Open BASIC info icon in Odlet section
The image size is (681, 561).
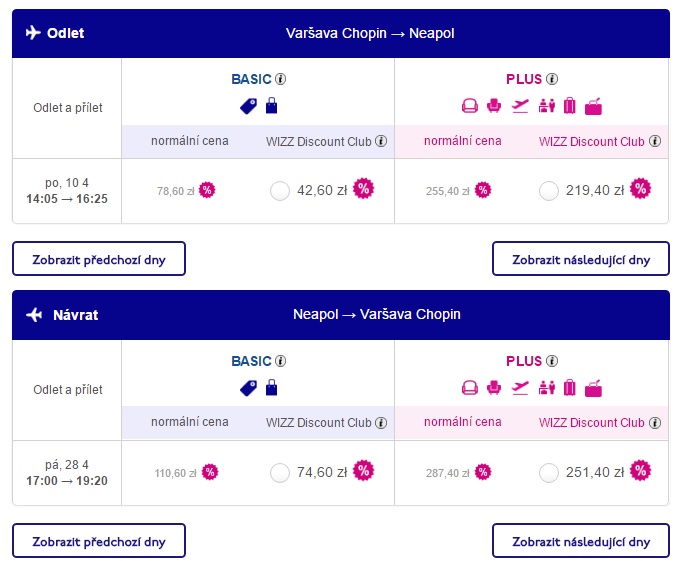coord(281,79)
